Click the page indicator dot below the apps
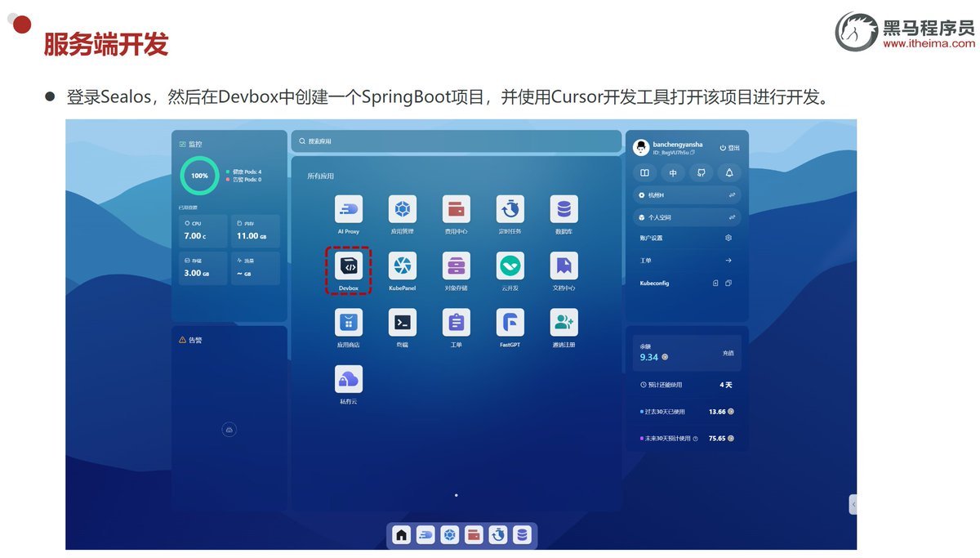The width and height of the screenshot is (980, 558). [x=456, y=495]
